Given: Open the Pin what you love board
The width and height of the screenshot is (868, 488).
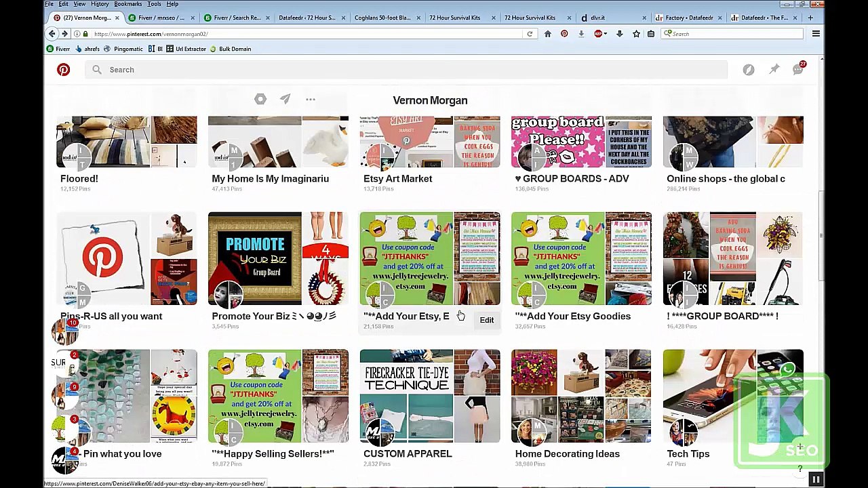Looking at the screenshot, I should pos(127,396).
